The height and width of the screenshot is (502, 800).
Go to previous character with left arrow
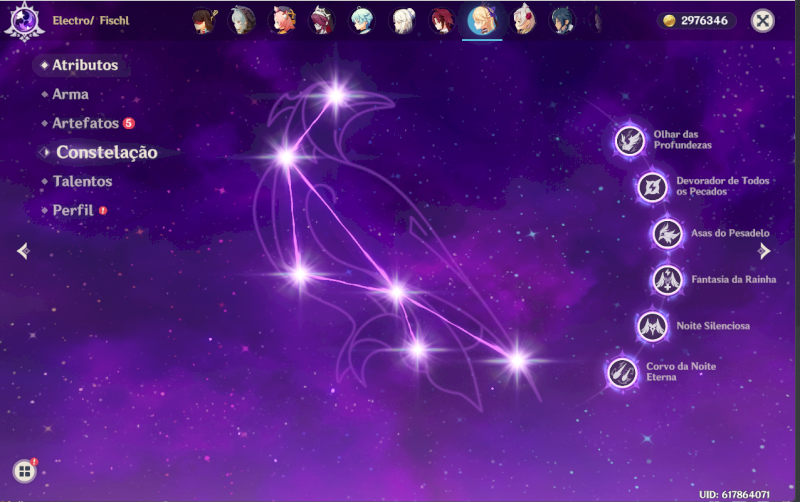pyautogui.click(x=23, y=251)
